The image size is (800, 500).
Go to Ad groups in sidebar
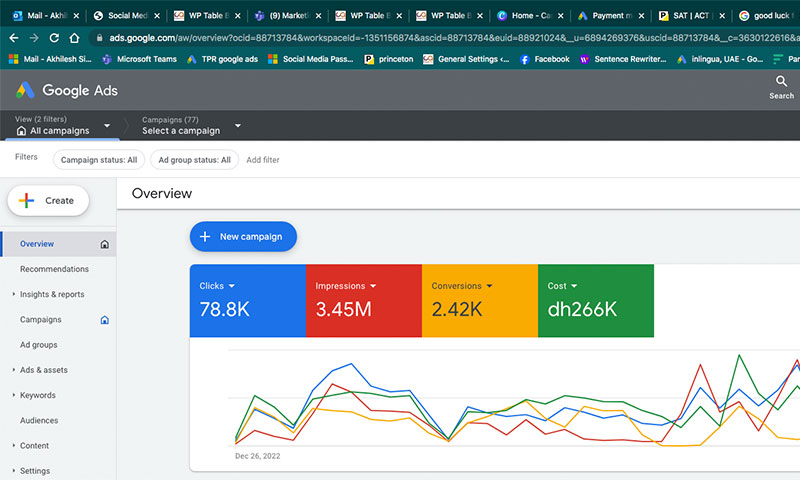coord(38,345)
